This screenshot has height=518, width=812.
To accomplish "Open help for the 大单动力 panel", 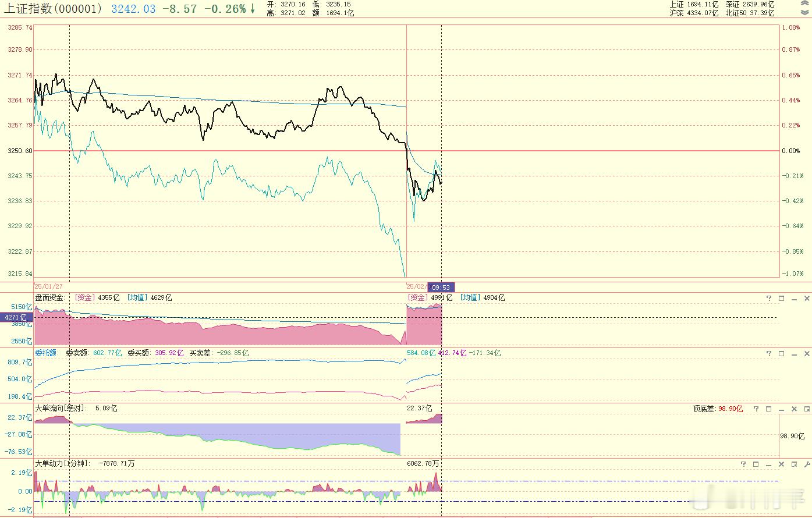I will click(743, 464).
